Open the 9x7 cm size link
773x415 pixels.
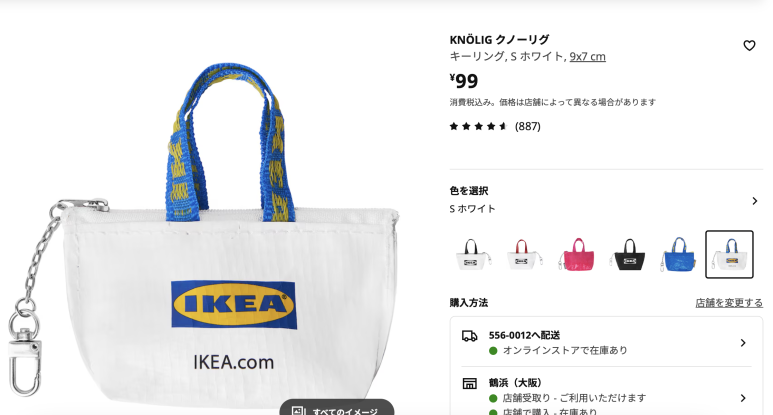coord(587,57)
